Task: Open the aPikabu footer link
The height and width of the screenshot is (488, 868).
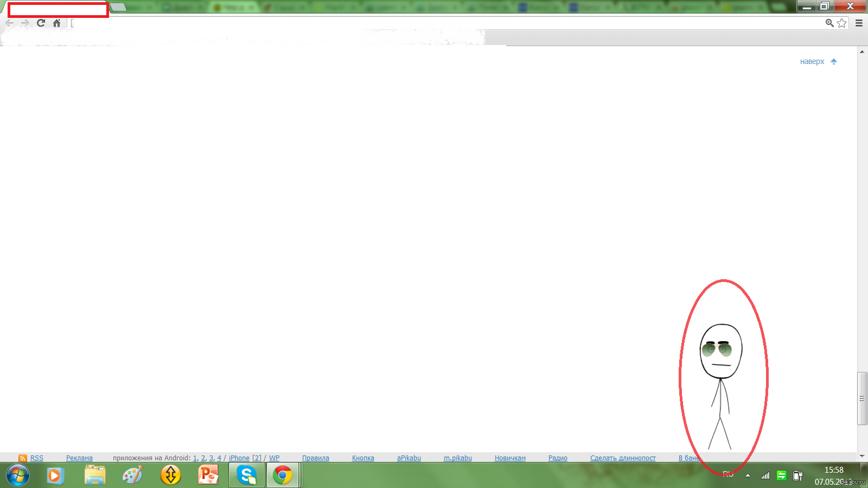Action: [409, 458]
